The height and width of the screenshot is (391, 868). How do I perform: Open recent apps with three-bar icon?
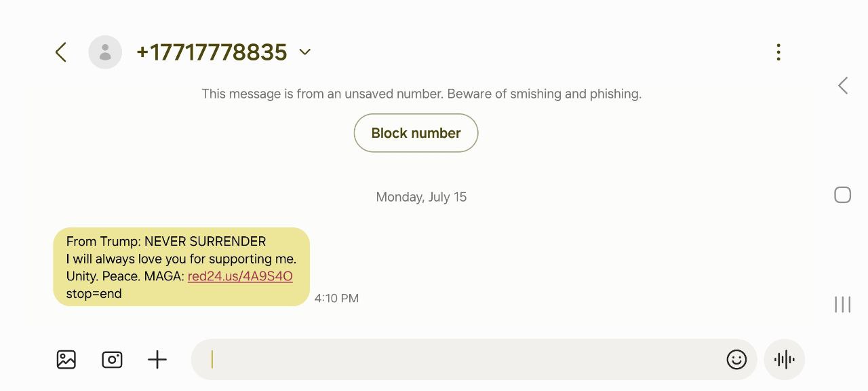pos(842,304)
